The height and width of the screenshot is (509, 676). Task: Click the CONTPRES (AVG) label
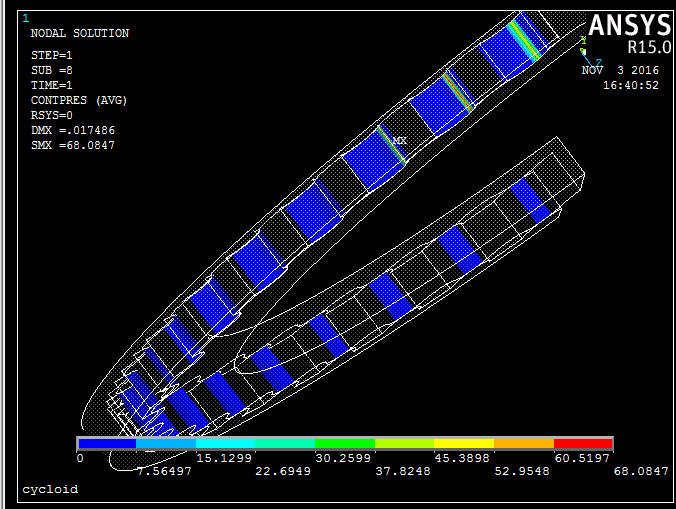point(79,100)
